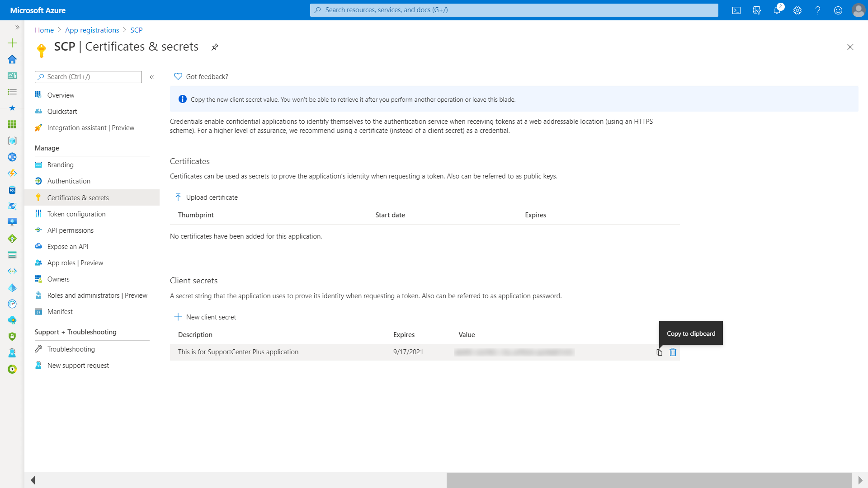
Task: Pin the Certificates & secrets blade
Action: click(215, 47)
